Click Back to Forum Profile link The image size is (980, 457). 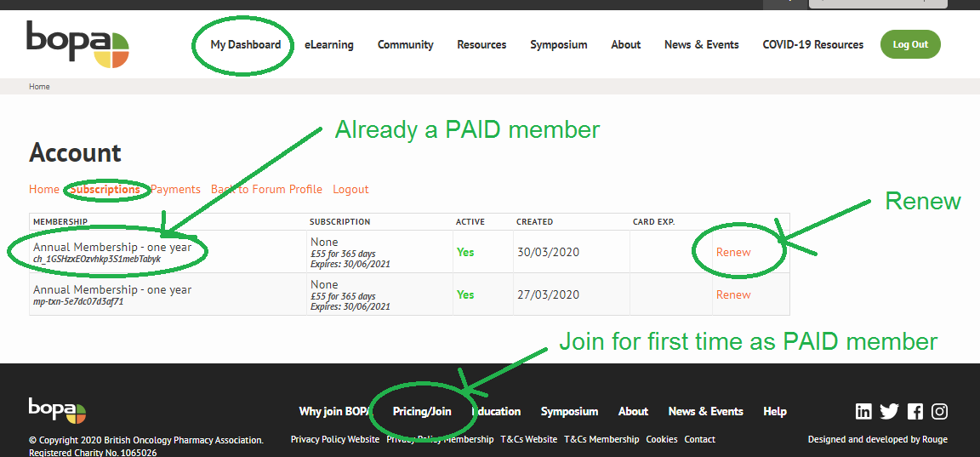pos(266,189)
